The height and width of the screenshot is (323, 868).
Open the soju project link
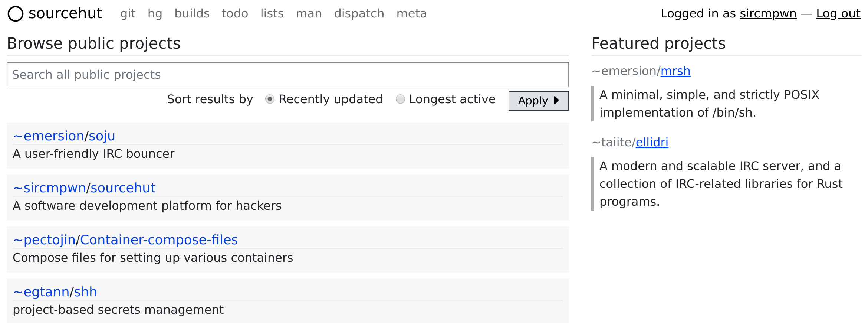pos(102,136)
